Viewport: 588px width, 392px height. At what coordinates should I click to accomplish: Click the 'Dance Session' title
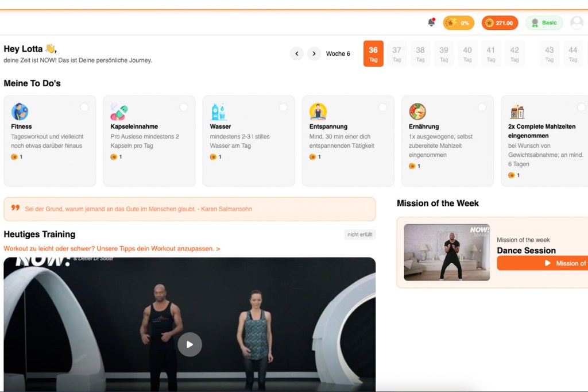click(x=526, y=251)
